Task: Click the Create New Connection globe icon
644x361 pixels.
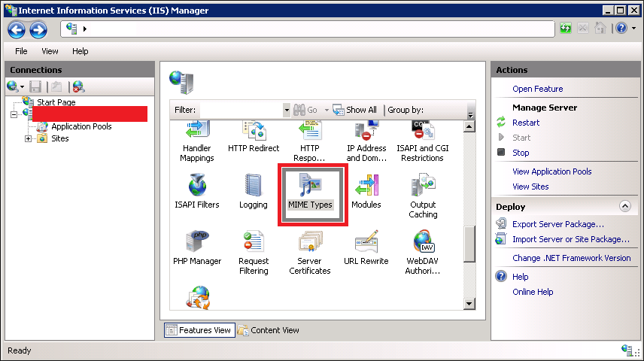Action: 12,86
